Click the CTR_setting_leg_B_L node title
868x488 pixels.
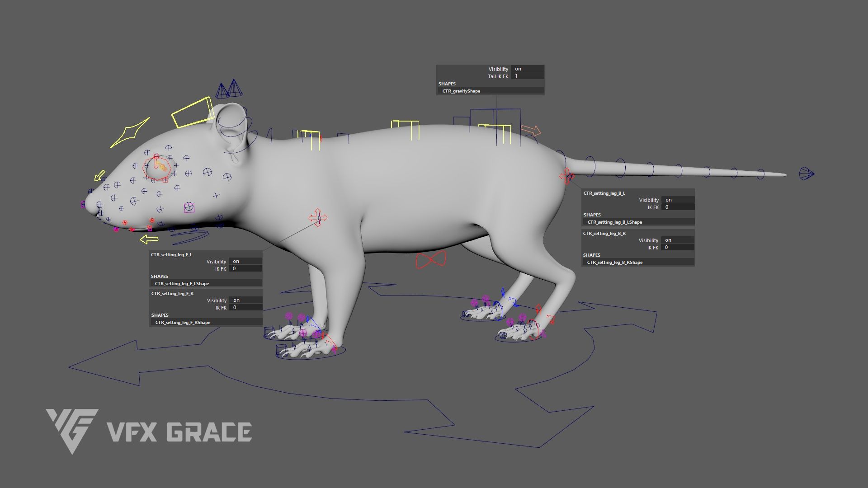pyautogui.click(x=604, y=193)
